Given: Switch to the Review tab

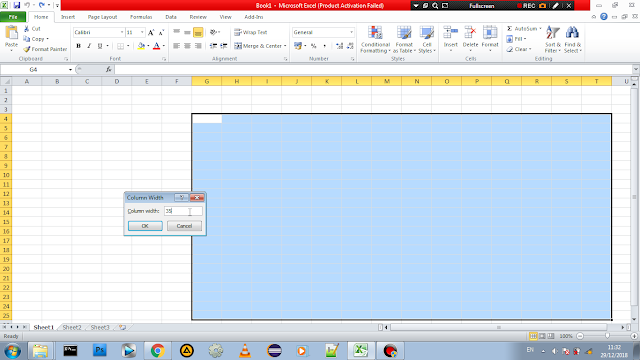Looking at the screenshot, I should coord(198,17).
